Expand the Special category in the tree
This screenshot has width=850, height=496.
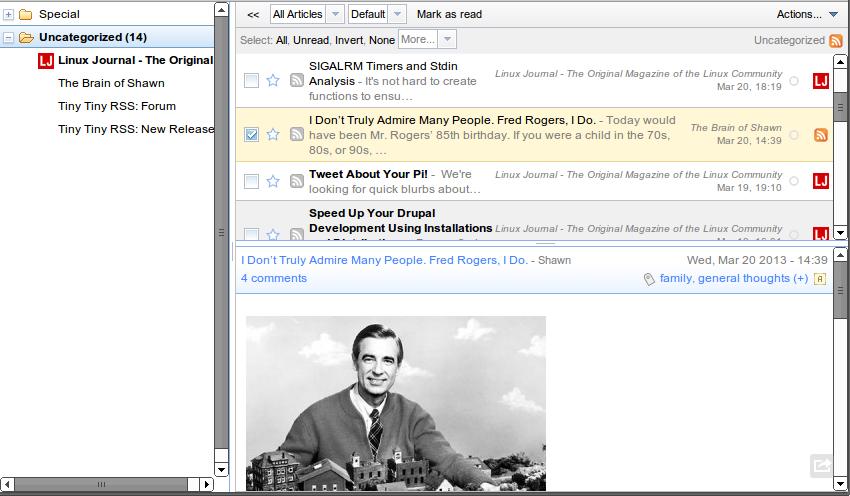[9, 15]
